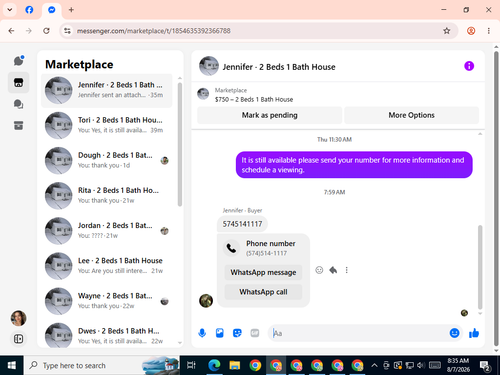Open a new browser tab

71,10
